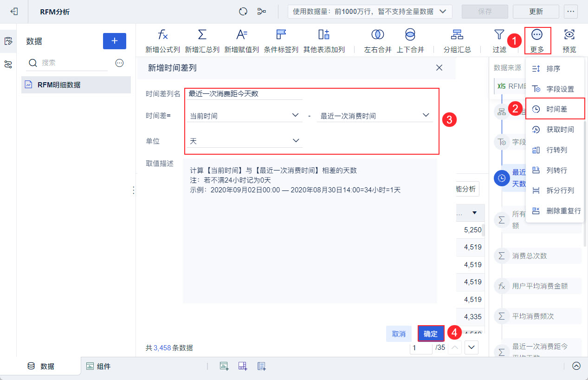Click 其他表添加列 toolbar item
The width and height of the screenshot is (588, 380).
324,41
